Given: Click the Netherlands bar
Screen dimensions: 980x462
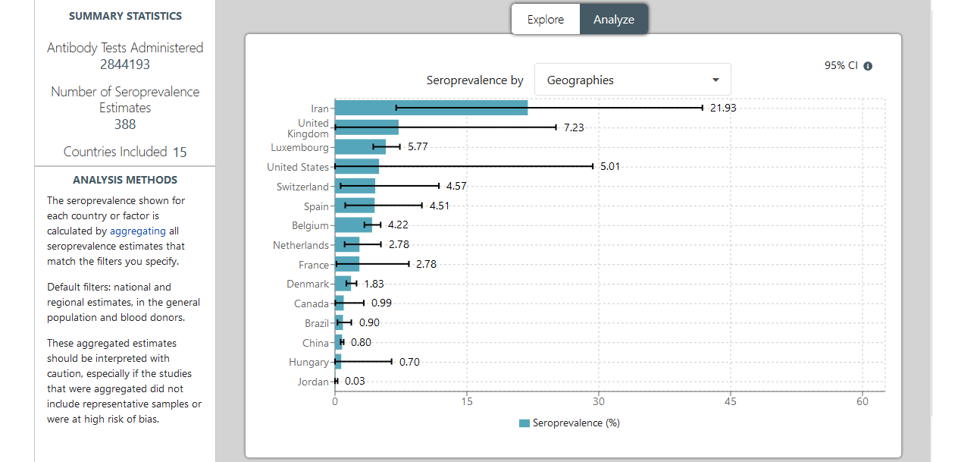Looking at the screenshot, I should click(347, 245).
